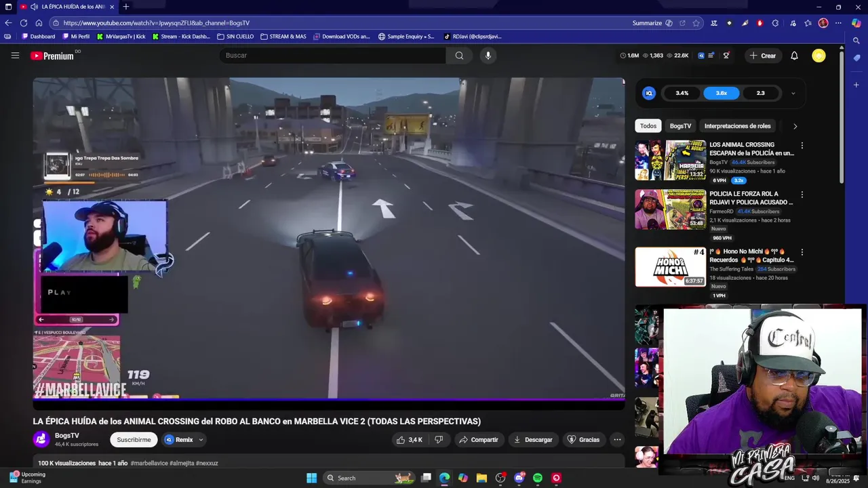
Task: Open the SIN CUELLO bookmark folder
Action: click(235, 37)
